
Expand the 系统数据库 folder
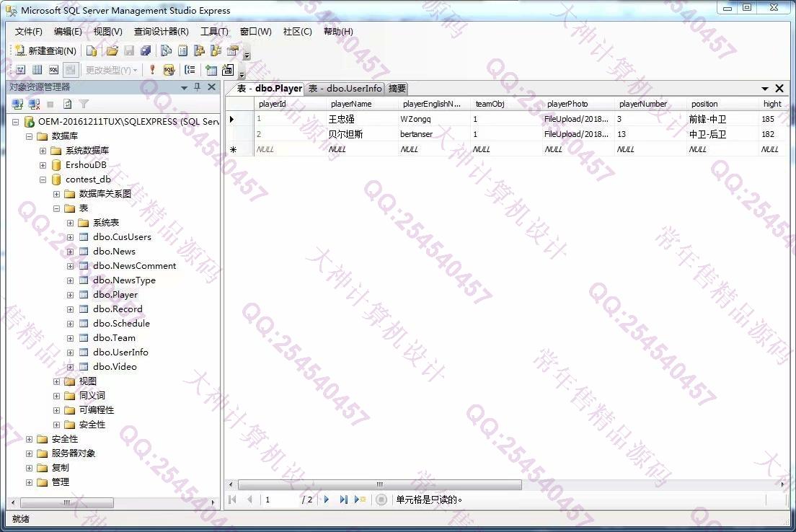click(x=43, y=151)
